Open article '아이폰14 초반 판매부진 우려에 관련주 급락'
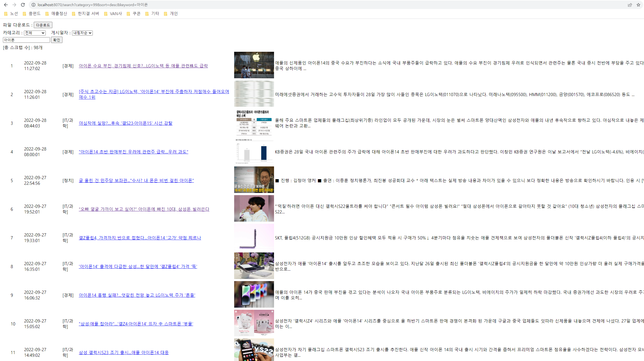 click(133, 152)
